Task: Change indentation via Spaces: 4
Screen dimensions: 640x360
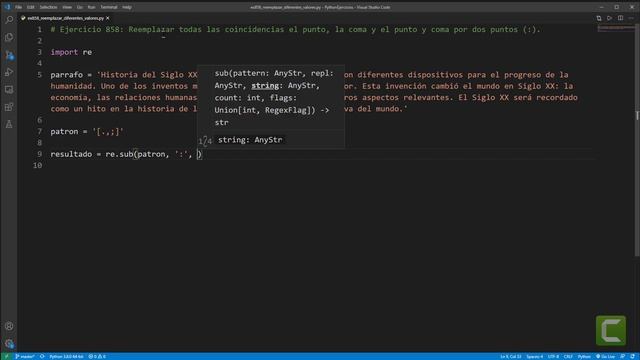Action: (535, 356)
